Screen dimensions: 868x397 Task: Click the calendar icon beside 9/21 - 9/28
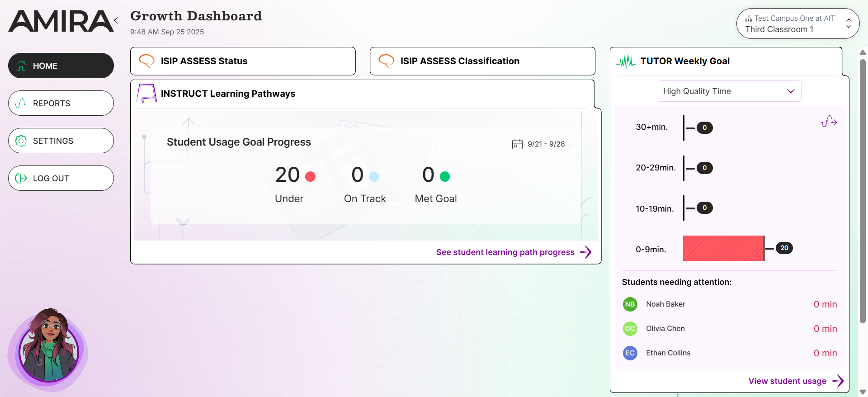tap(517, 144)
